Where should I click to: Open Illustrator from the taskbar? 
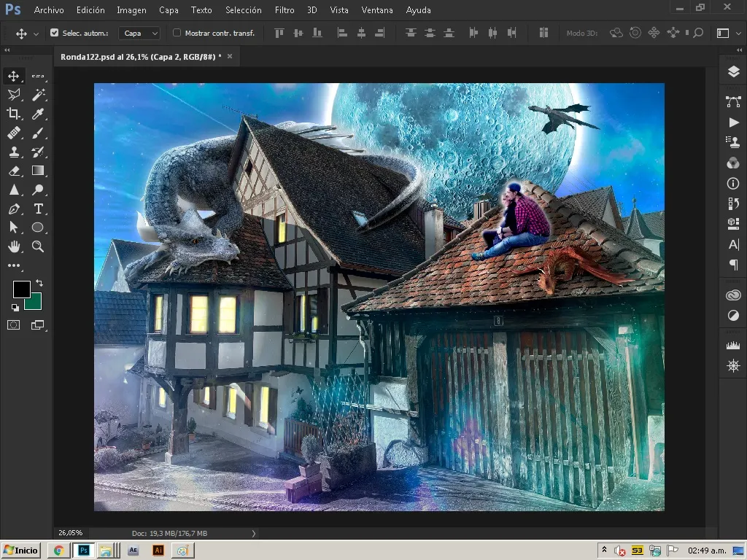pos(158,551)
